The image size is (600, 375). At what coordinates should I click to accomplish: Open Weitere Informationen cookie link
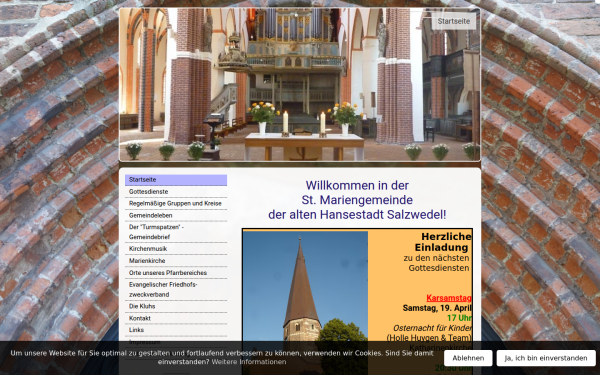click(249, 362)
